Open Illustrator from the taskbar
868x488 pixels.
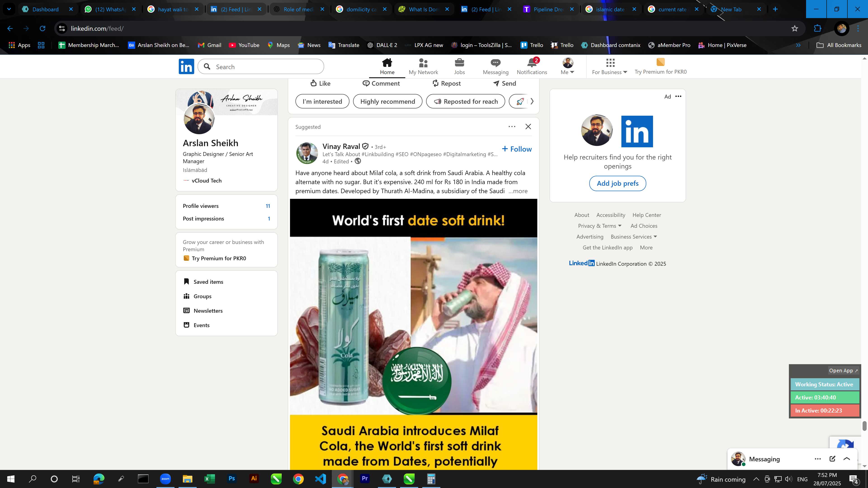tap(254, 479)
